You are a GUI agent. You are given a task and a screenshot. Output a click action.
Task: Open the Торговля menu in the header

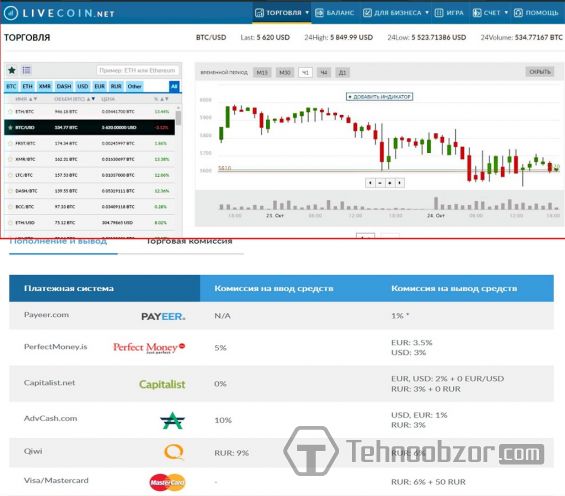point(282,13)
